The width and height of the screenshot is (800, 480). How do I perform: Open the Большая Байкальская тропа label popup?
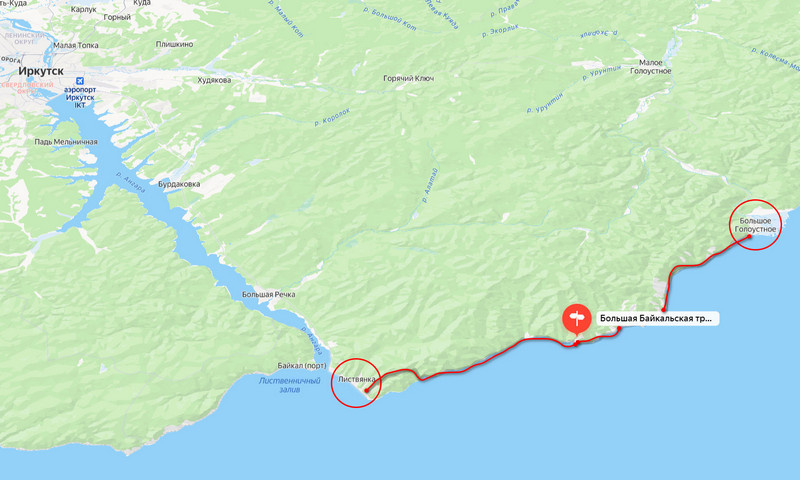pos(656,319)
